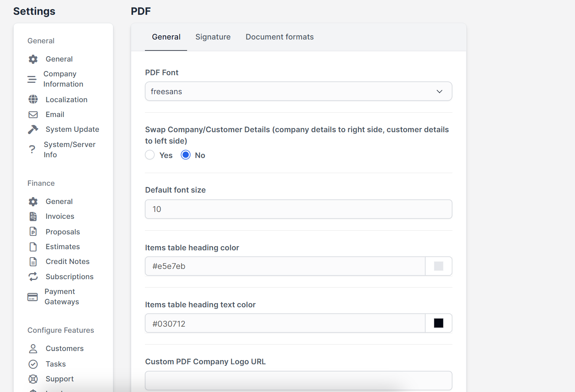Click the Payment Gateways credit card icon
This screenshot has width=575, height=392.
coord(33,297)
